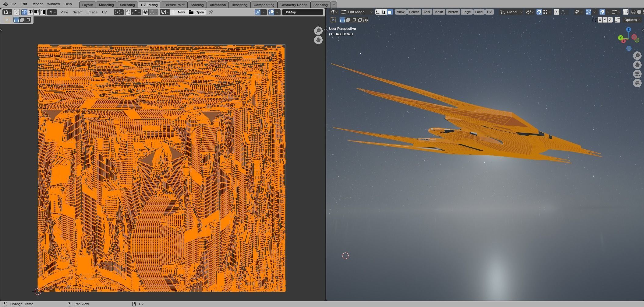Toggle proportional editing in UV editor
644x307 pixels.
(146, 12)
